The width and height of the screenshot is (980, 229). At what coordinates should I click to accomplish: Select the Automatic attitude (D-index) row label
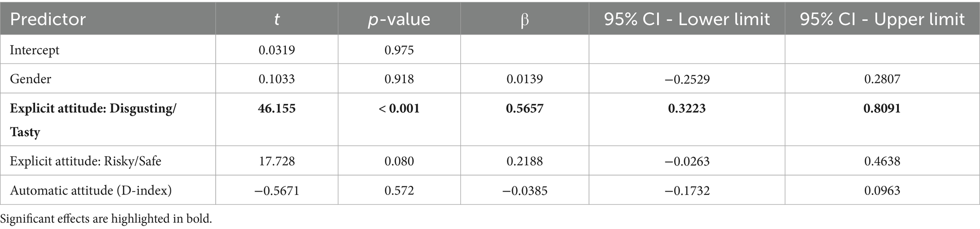click(91, 191)
